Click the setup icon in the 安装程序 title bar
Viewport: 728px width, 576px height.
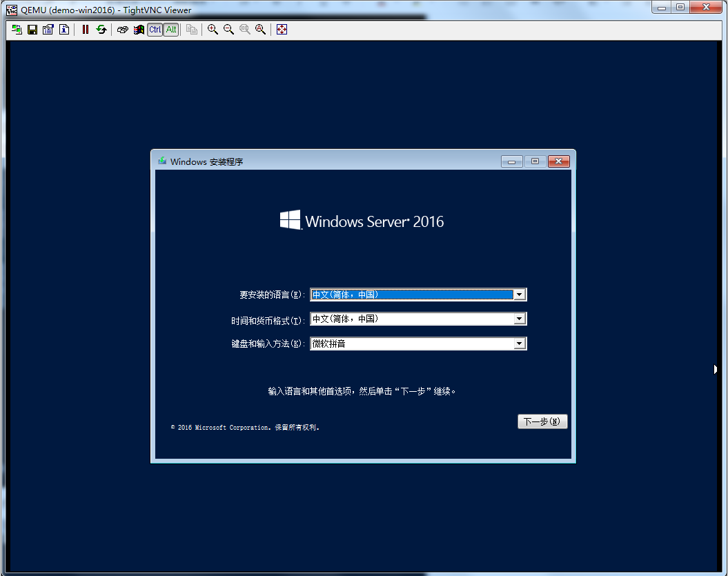pyautogui.click(x=162, y=161)
